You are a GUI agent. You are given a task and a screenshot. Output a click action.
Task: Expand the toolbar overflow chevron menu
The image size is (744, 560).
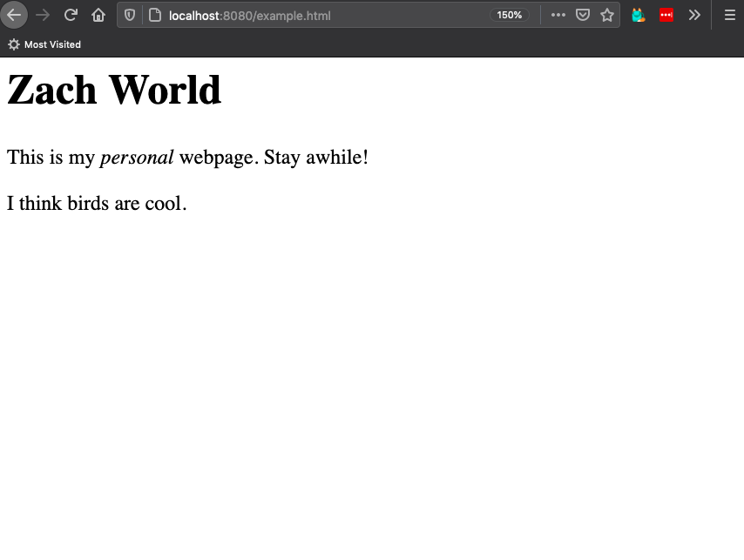click(694, 15)
